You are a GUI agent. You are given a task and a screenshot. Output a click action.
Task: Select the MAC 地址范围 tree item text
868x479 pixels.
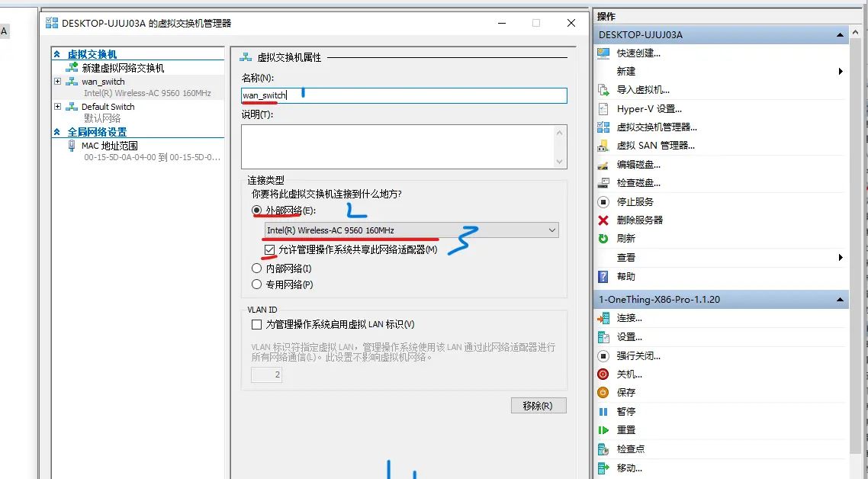110,146
